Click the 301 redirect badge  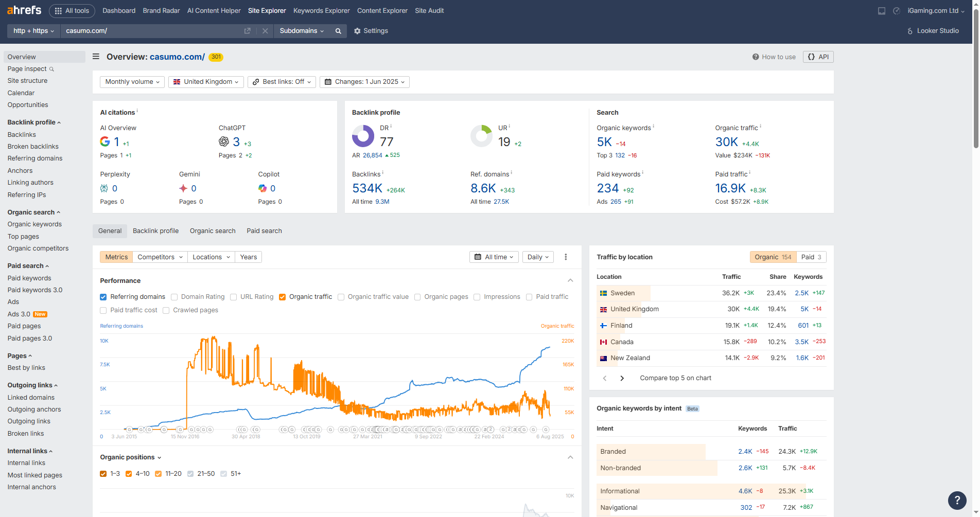[x=216, y=57]
